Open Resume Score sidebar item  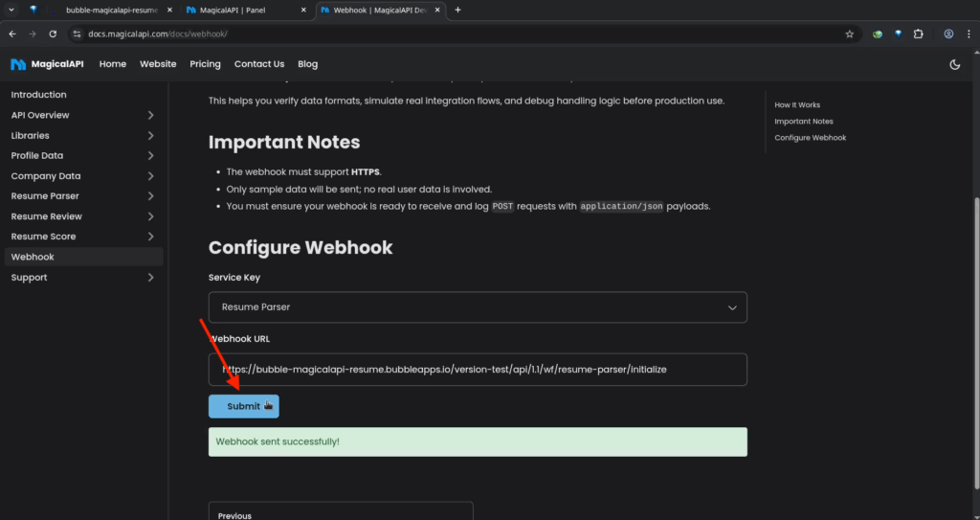(x=43, y=236)
